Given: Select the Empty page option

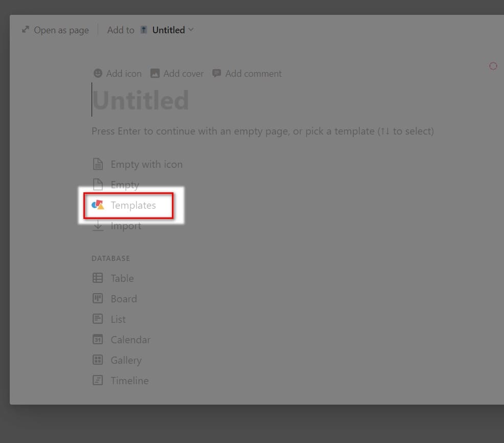Looking at the screenshot, I should coord(116,184).
